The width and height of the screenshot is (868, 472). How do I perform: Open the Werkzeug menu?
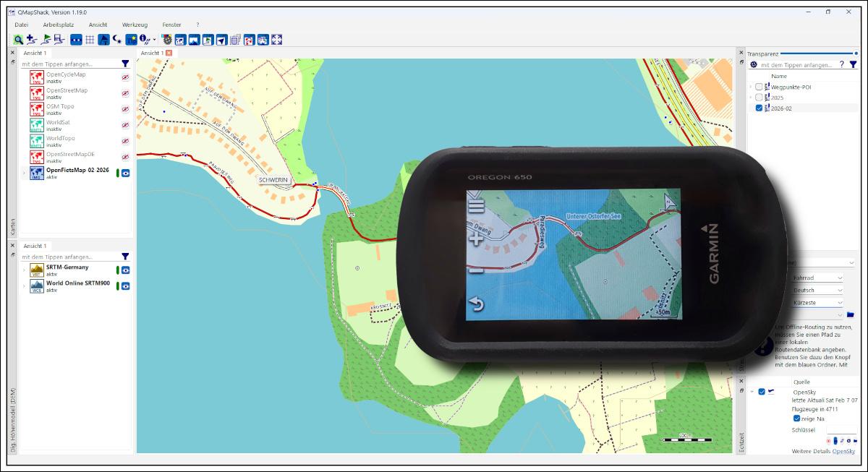pos(135,25)
